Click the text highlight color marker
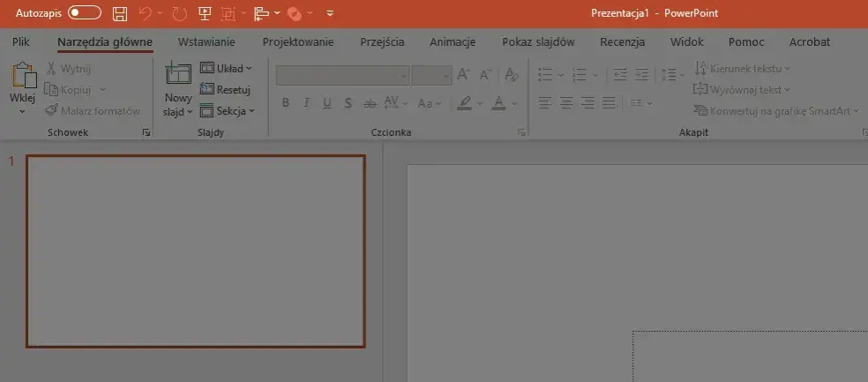The width and height of the screenshot is (868, 382). point(465,103)
